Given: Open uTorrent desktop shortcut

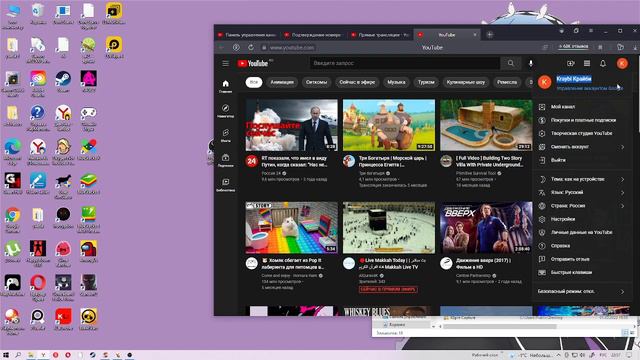Looking at the screenshot, I should click(12, 251).
